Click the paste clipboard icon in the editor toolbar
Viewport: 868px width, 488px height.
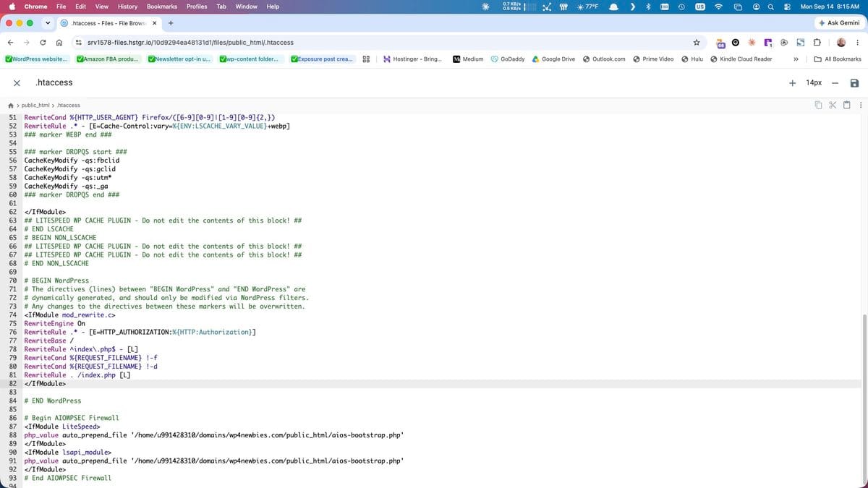(x=846, y=106)
